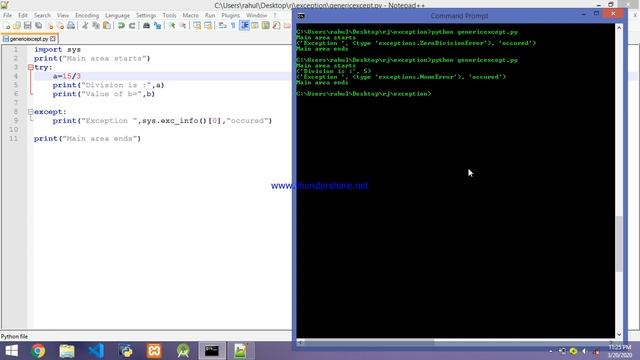Click the Zoom In toolbar icon
This screenshot has height=360, width=640.
pyautogui.click(x=172, y=26)
